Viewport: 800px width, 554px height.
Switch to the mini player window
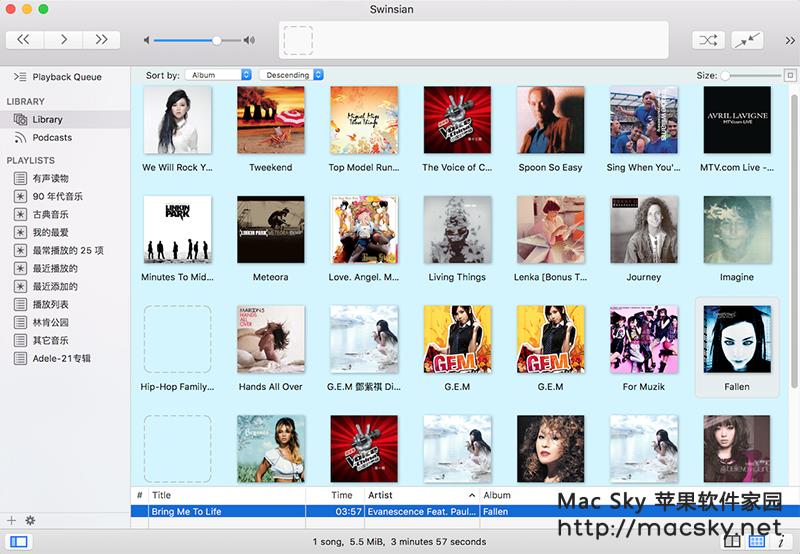coord(747,40)
